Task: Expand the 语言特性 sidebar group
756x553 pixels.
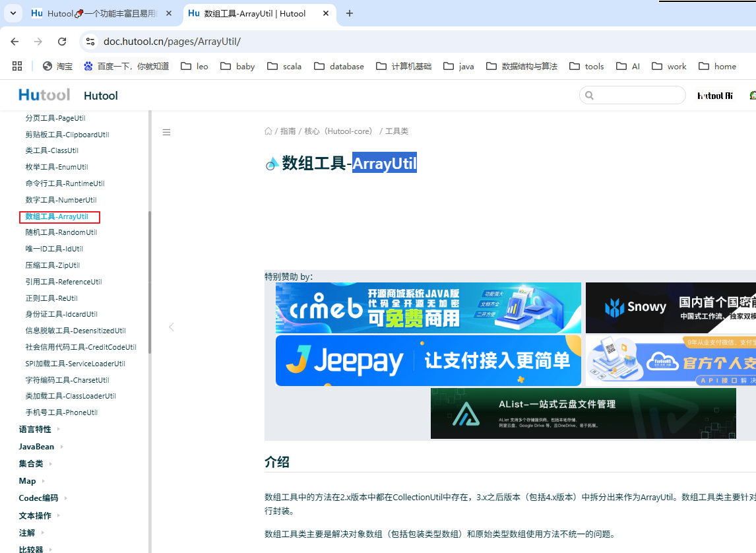Action: [x=40, y=429]
